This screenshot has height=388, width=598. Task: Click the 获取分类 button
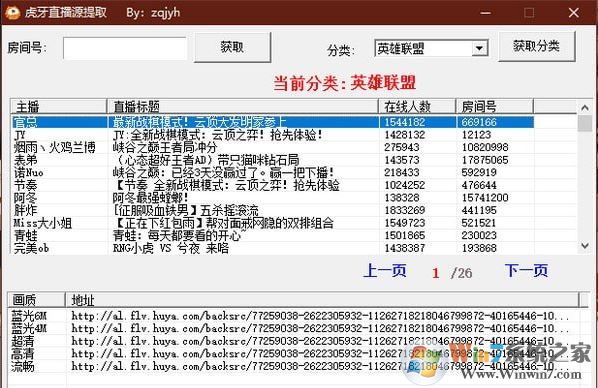tap(536, 47)
